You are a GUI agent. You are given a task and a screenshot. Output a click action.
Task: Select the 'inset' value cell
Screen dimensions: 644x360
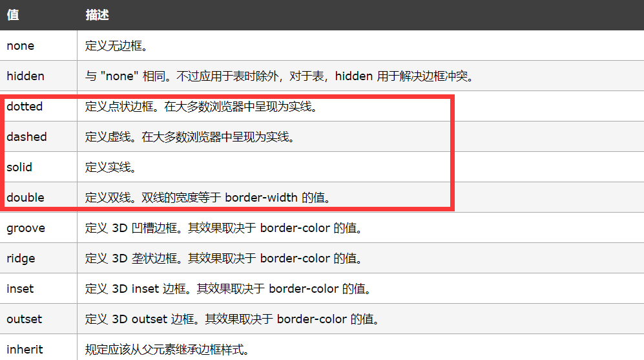tap(38, 289)
